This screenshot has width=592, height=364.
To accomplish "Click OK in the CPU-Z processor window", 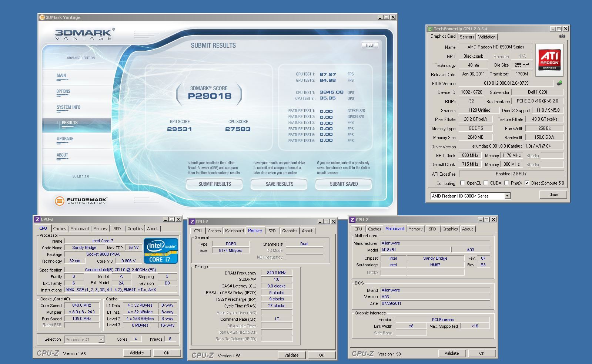I will point(167,353).
